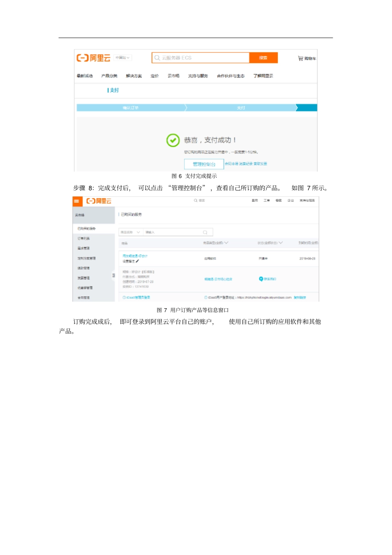The width and height of the screenshot is (392, 555).
Task: Click the 确认订单 progress step
Action: (130, 108)
